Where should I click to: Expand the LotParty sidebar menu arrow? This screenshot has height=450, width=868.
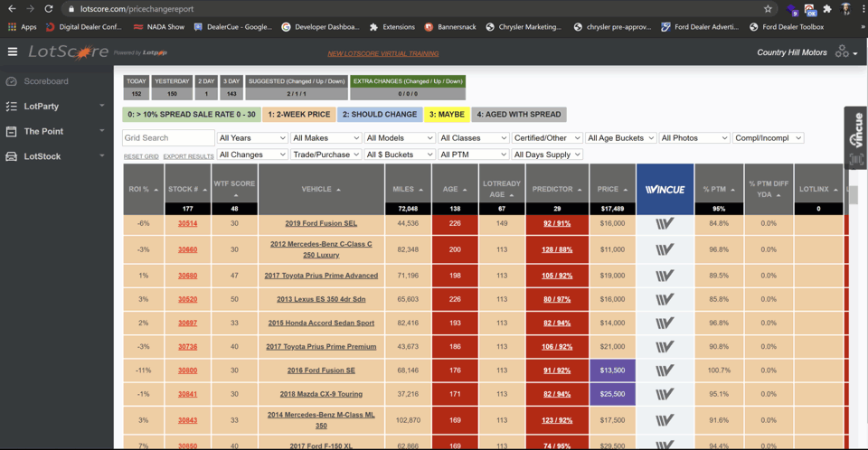point(102,106)
